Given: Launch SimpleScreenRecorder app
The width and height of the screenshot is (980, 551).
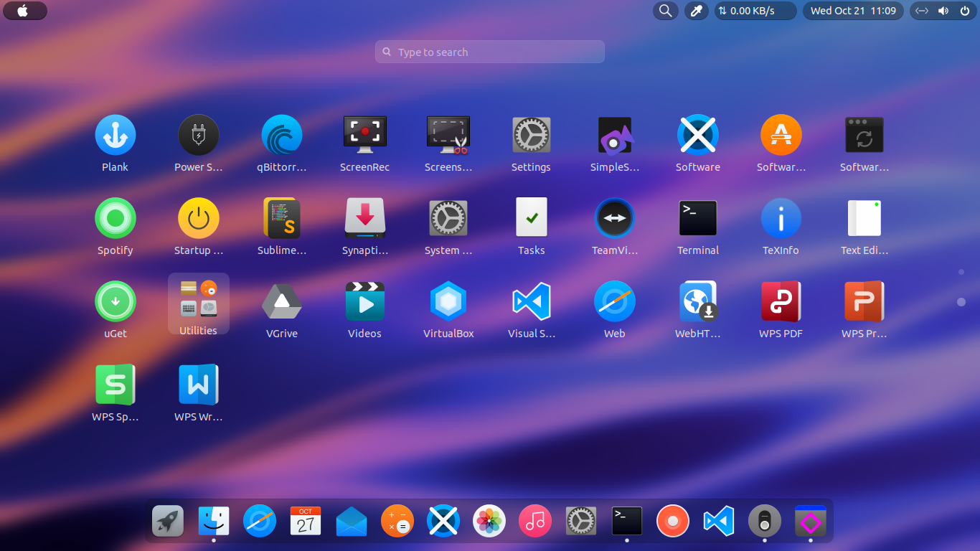Looking at the screenshot, I should click(x=614, y=135).
